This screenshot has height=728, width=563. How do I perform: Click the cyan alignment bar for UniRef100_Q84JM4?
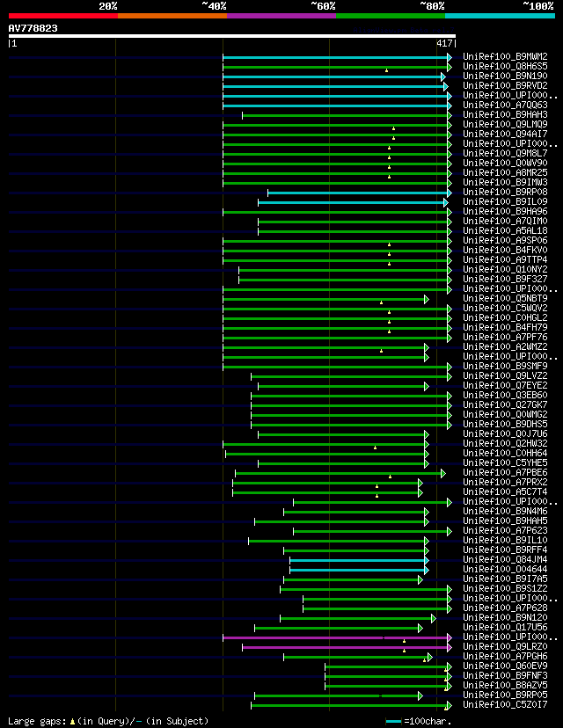click(357, 560)
